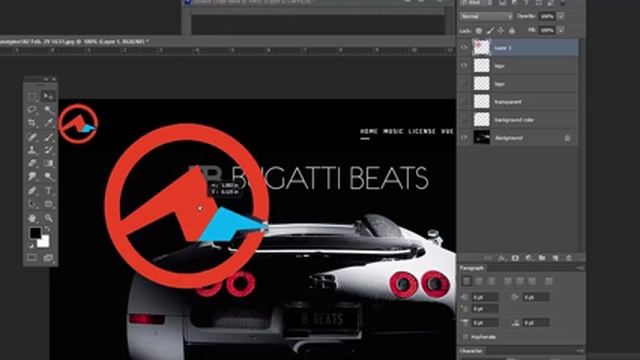The height and width of the screenshot is (360, 640).
Task: Select the Hand tool
Action: 32,218
